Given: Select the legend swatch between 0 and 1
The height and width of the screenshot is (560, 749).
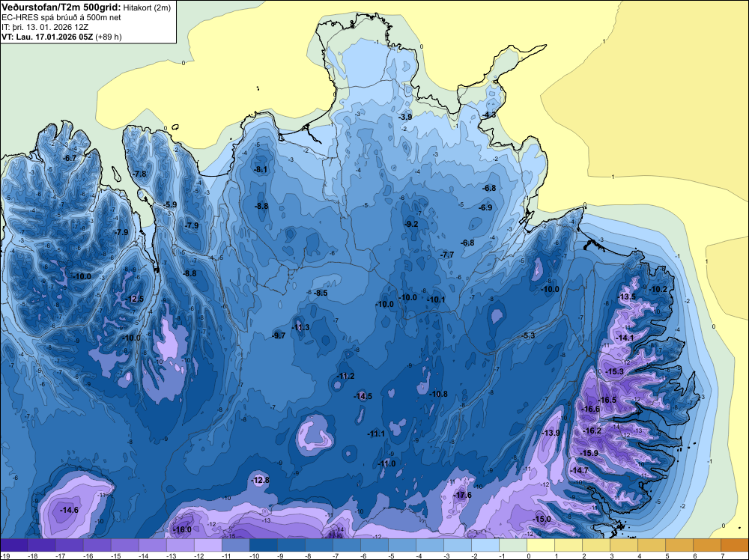Looking at the screenshot, I should [541, 545].
